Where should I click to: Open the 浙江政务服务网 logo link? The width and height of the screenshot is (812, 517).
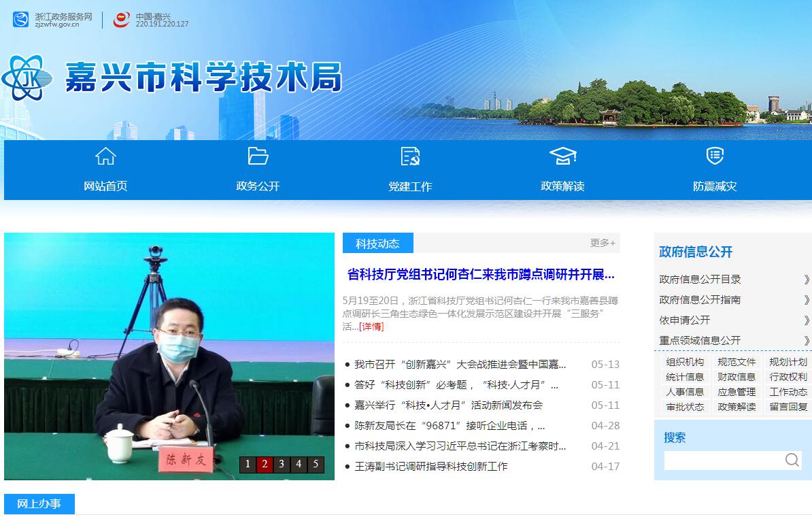pos(21,20)
